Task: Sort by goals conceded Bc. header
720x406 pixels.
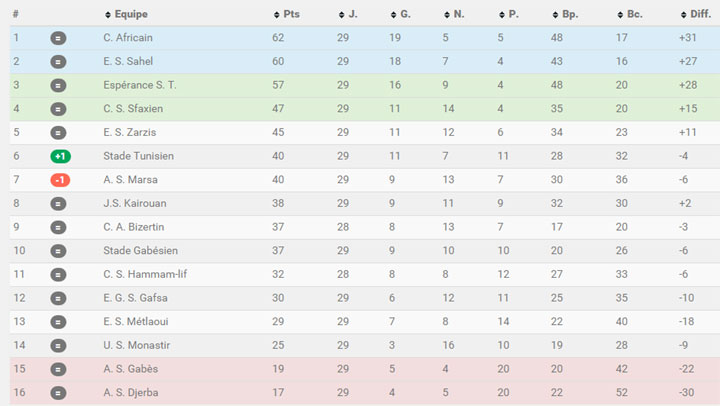Action: point(630,14)
